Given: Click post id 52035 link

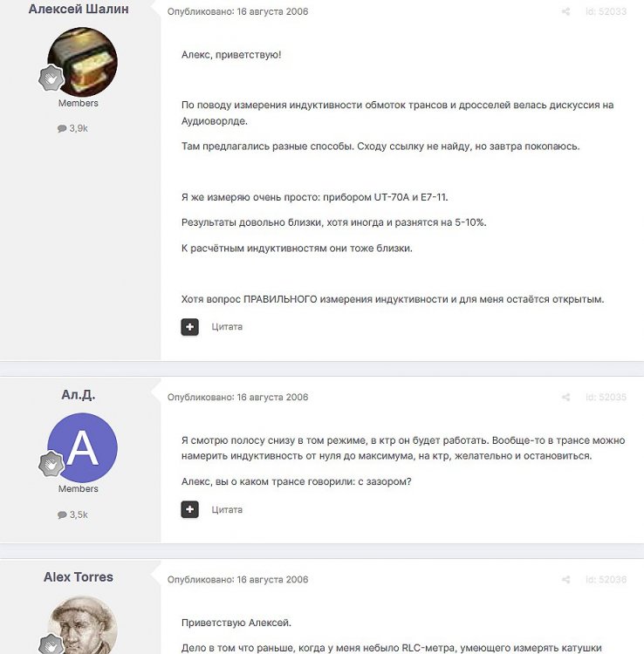Looking at the screenshot, I should coord(606,397).
